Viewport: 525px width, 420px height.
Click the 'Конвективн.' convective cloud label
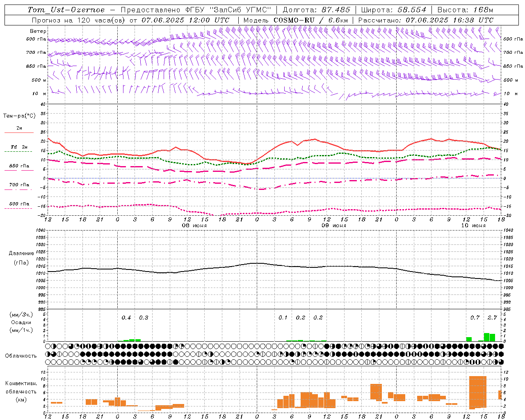click(x=21, y=383)
